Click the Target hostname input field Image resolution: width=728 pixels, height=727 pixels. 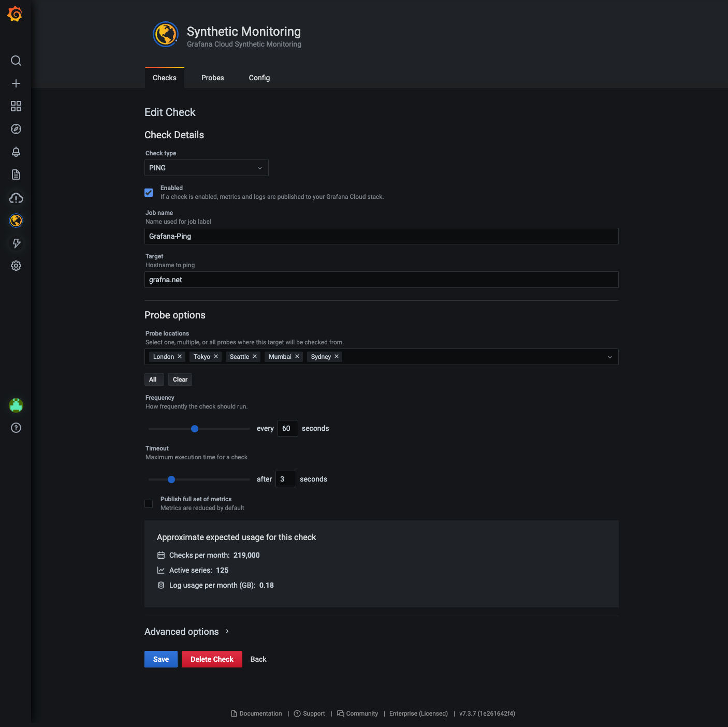pyautogui.click(x=382, y=280)
